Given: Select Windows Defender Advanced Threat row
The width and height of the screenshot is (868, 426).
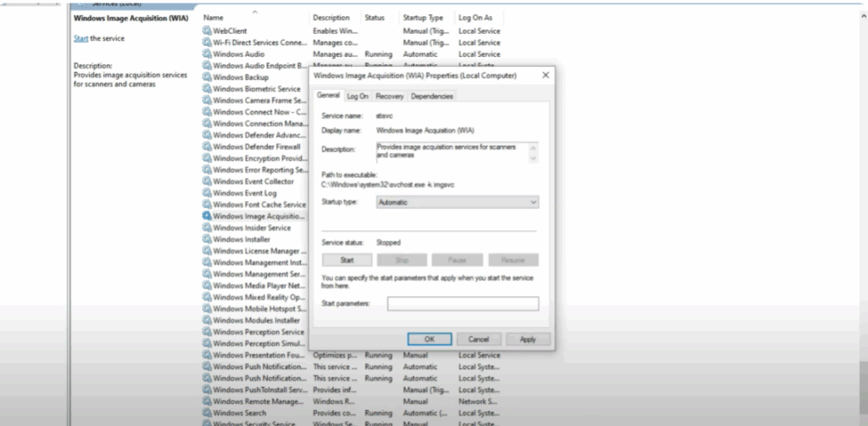Looking at the screenshot, I should point(254,135).
